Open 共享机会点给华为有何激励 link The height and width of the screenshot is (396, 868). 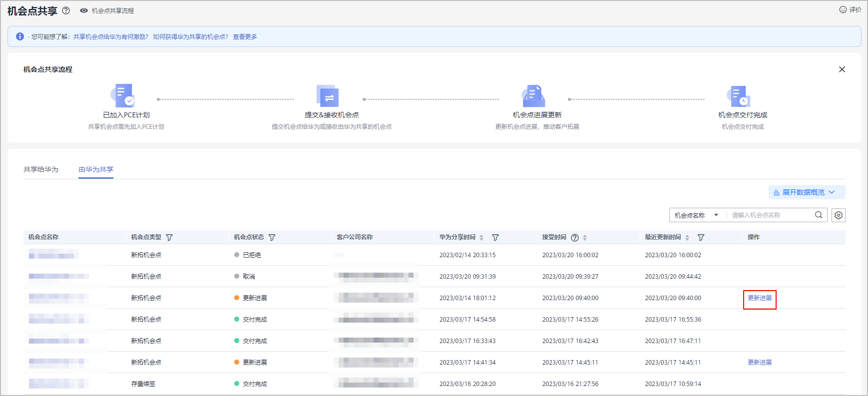[111, 37]
